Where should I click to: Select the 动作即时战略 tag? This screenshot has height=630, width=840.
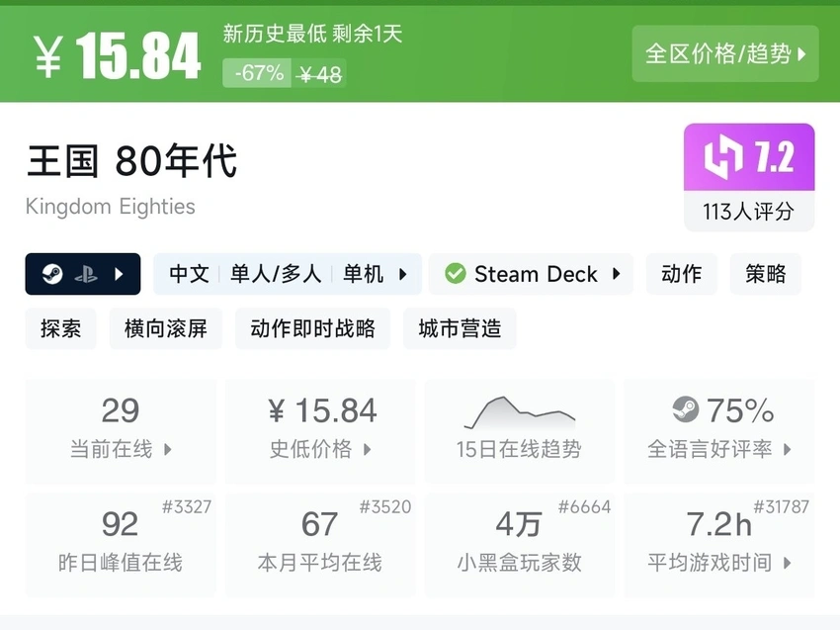(312, 328)
